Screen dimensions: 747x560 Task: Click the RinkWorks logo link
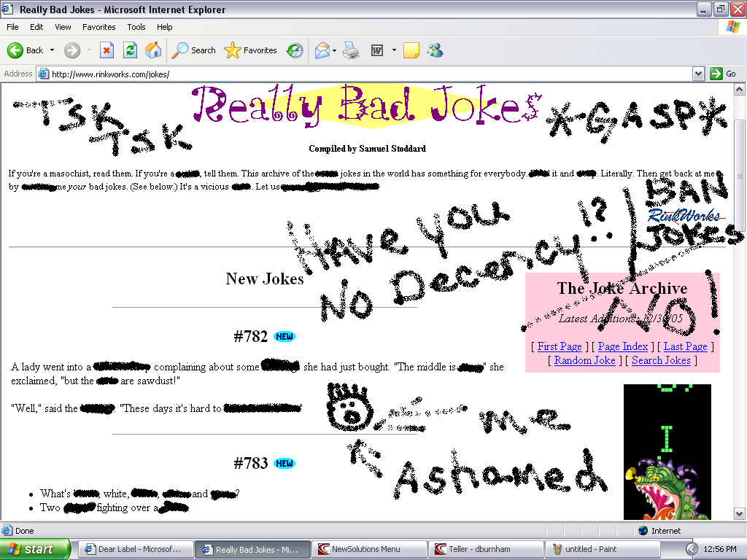pyautogui.click(x=686, y=216)
